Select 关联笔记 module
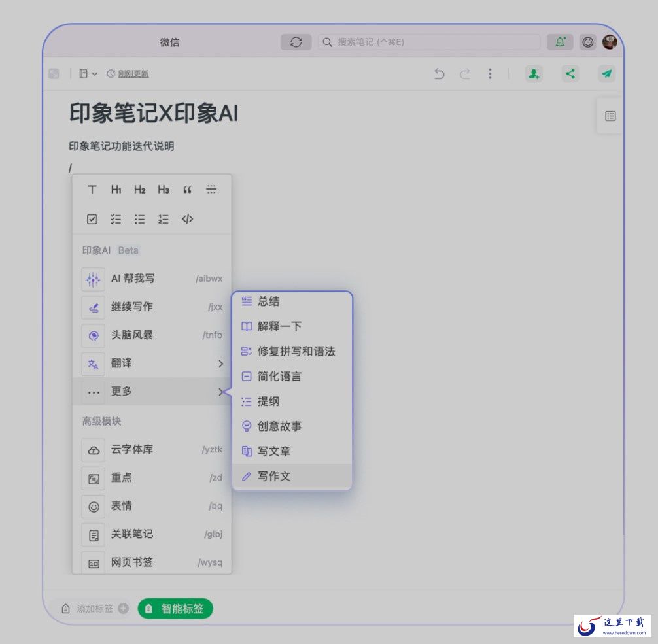Screen dimensions: 658x644 [152, 534]
